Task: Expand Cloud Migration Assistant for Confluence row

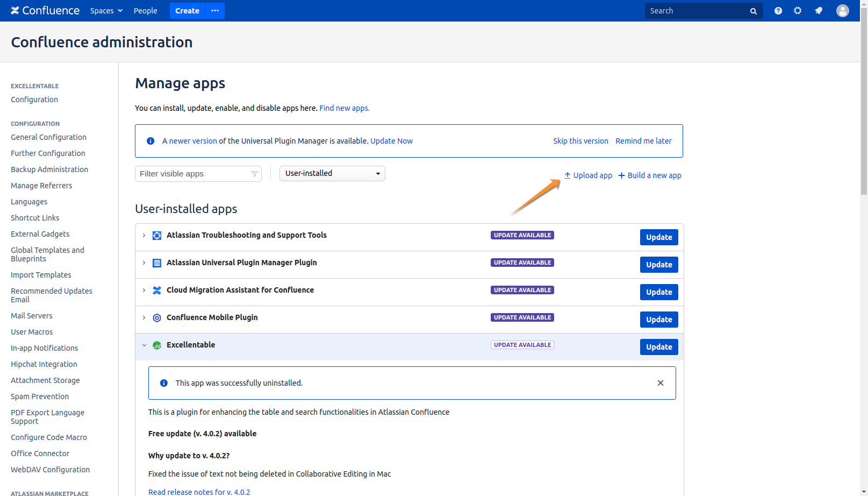Action: tap(144, 290)
